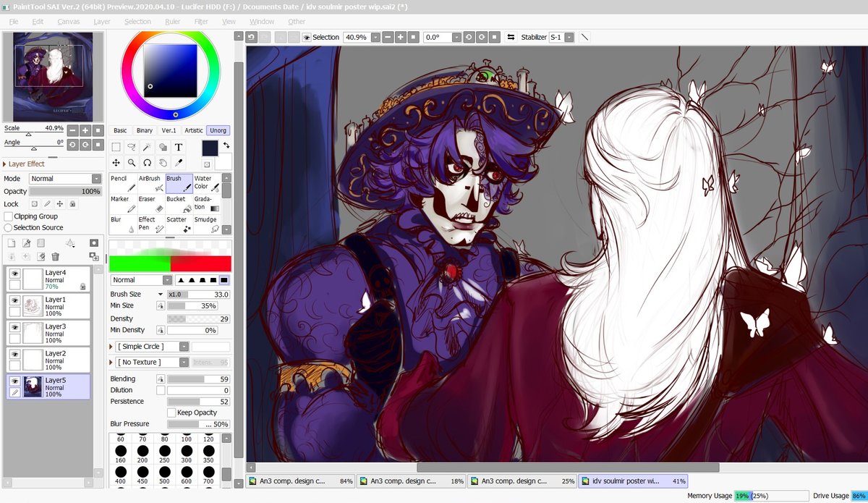Open the Layer menu

(102, 22)
